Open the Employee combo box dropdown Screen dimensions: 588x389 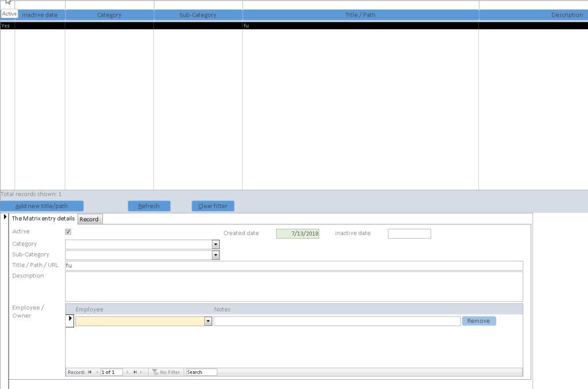[208, 321]
